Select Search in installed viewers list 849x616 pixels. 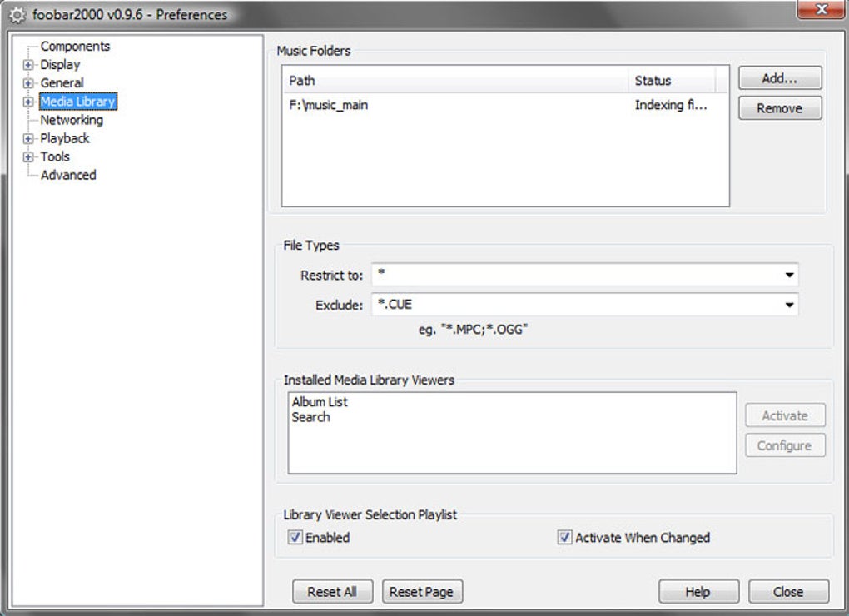coord(310,417)
